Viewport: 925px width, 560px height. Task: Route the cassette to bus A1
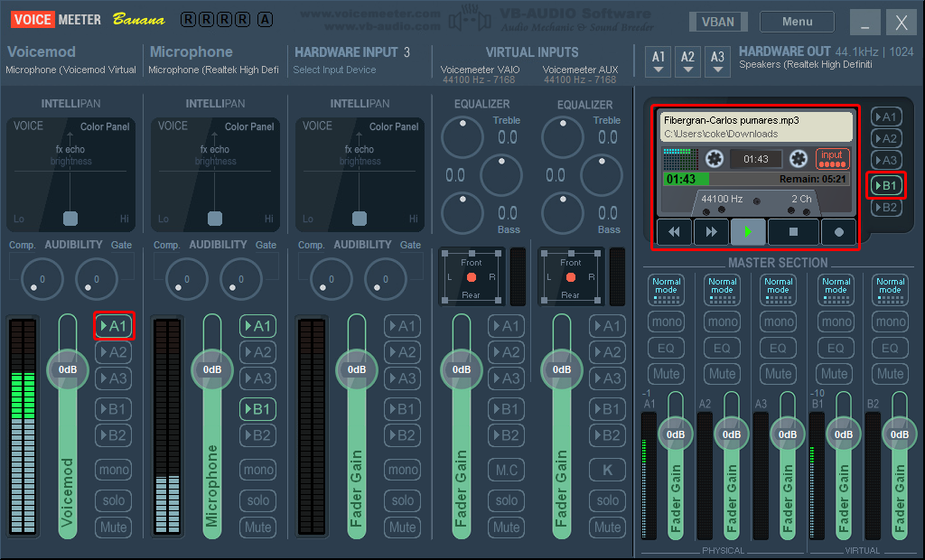(886, 117)
